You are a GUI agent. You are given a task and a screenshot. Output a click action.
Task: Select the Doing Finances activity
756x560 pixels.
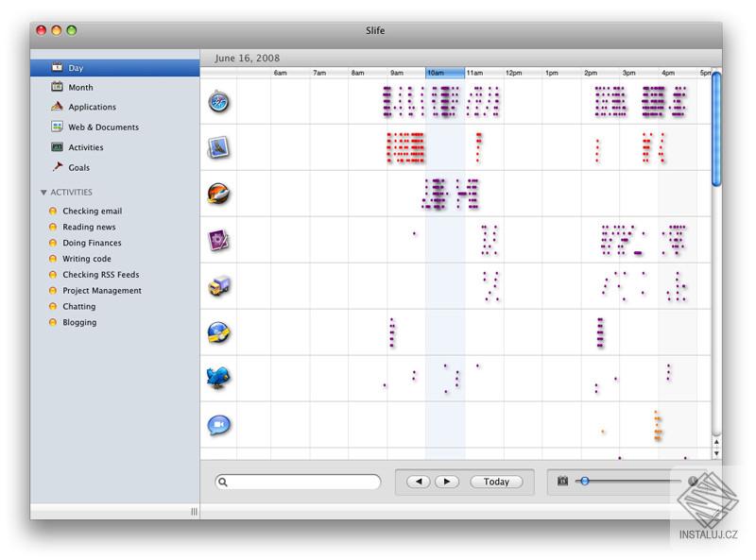(92, 243)
